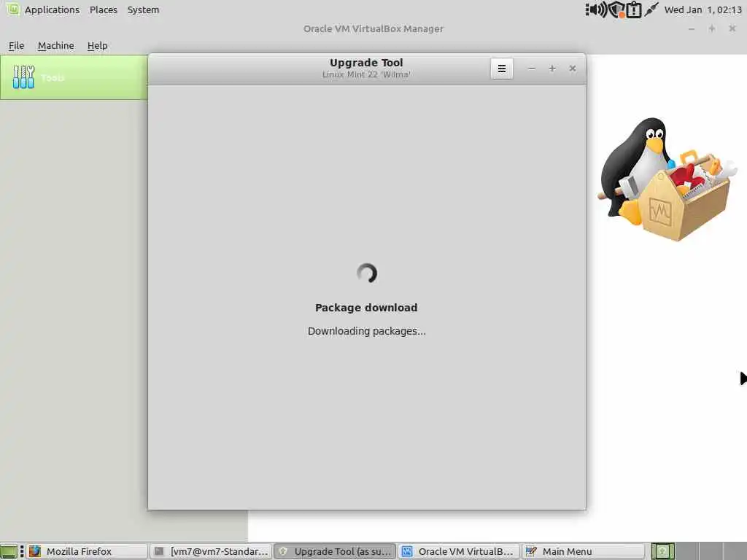Switch to Mozilla Firefox taskbar window

click(88, 551)
